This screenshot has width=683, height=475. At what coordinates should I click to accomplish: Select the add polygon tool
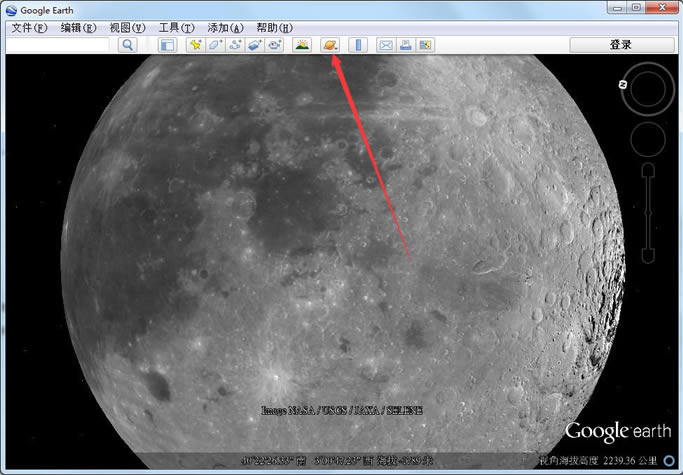(215, 45)
